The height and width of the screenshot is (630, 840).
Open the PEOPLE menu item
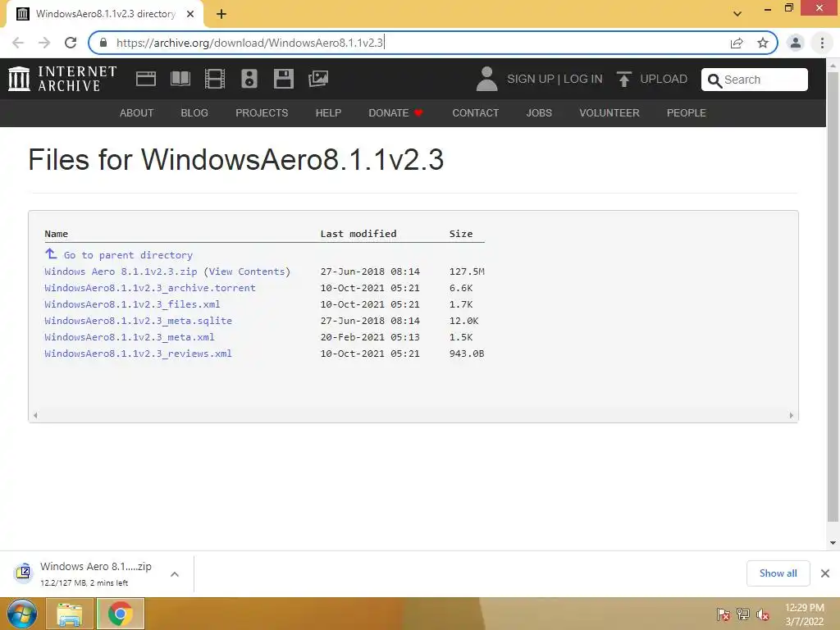point(687,113)
